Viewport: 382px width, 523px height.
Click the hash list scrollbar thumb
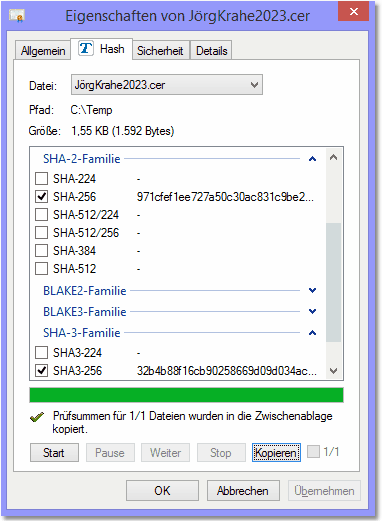click(x=333, y=283)
